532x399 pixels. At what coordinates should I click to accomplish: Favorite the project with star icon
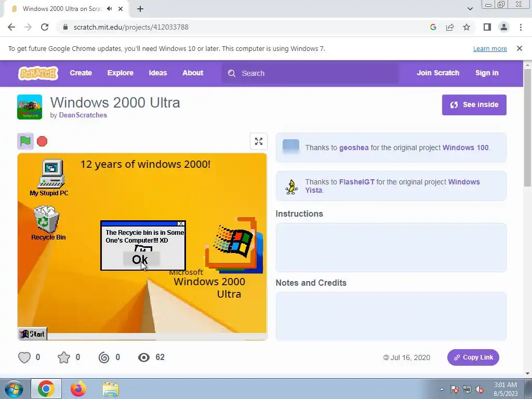pos(64,357)
